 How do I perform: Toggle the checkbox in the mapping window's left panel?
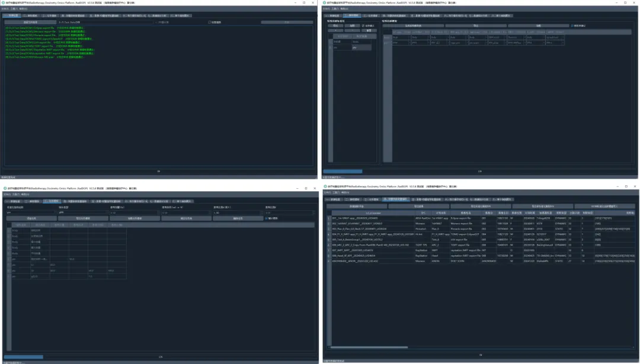363,25
